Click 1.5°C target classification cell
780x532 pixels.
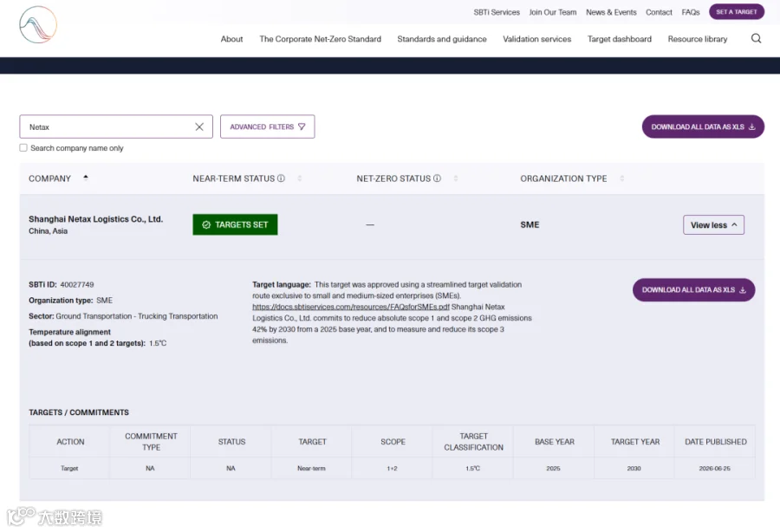pyautogui.click(x=472, y=469)
